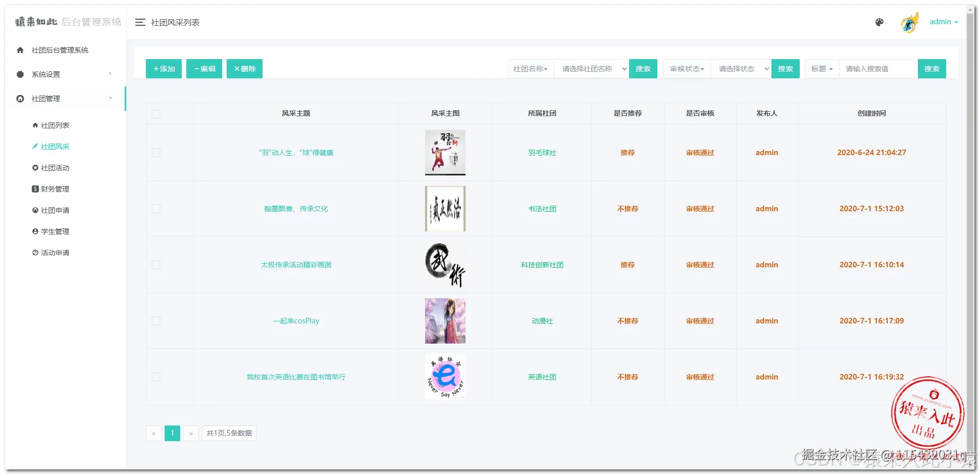Click the 活动申请 icon in sidebar
The image size is (980, 475).
[35, 253]
